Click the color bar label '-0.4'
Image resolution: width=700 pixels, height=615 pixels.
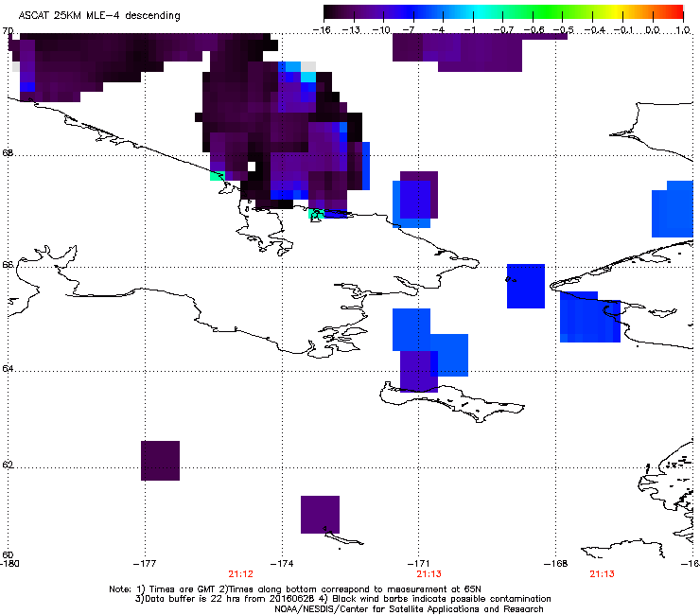[595, 30]
